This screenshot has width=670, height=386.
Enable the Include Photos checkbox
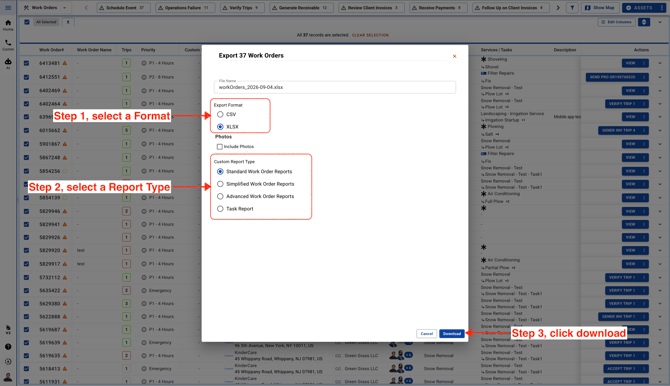pyautogui.click(x=220, y=147)
